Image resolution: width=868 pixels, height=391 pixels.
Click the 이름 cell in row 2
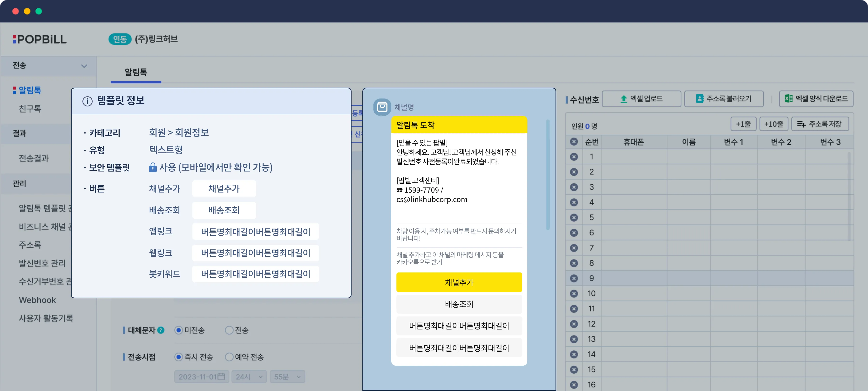[x=689, y=172]
